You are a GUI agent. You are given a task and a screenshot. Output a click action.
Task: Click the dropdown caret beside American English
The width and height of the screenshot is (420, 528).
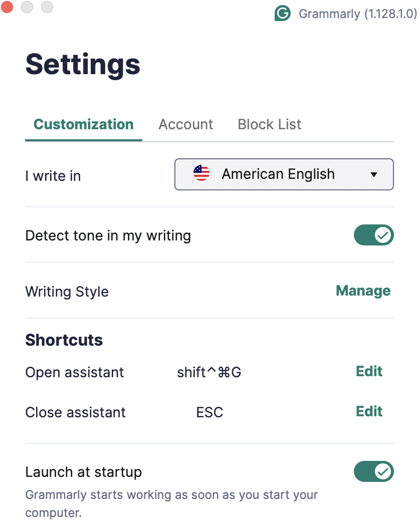tap(373, 174)
